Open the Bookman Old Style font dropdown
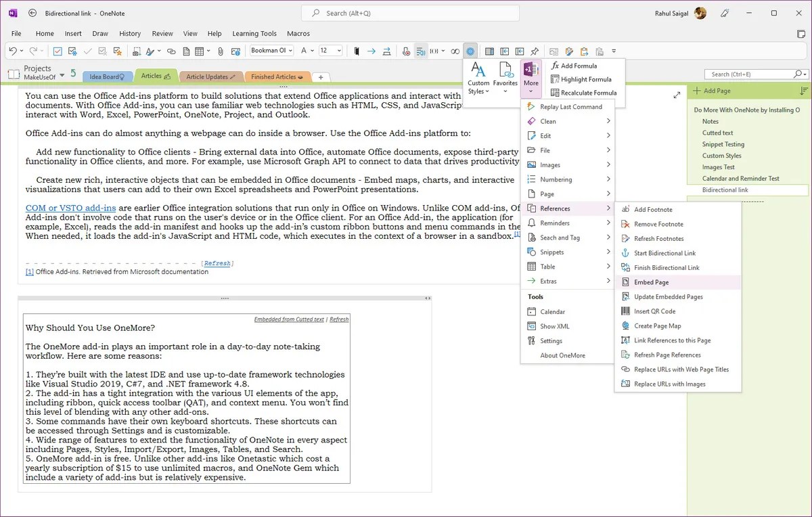 [271, 50]
